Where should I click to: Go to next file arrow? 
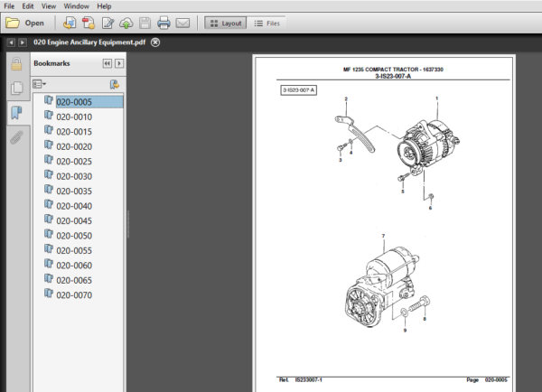click(x=23, y=42)
